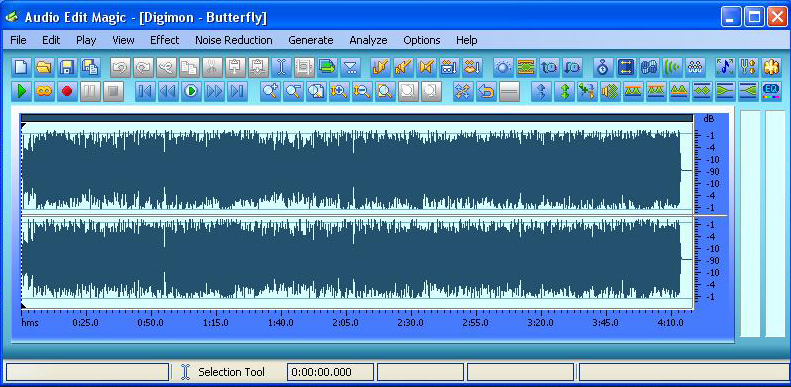
Task: Open the File menu
Action: (x=18, y=40)
